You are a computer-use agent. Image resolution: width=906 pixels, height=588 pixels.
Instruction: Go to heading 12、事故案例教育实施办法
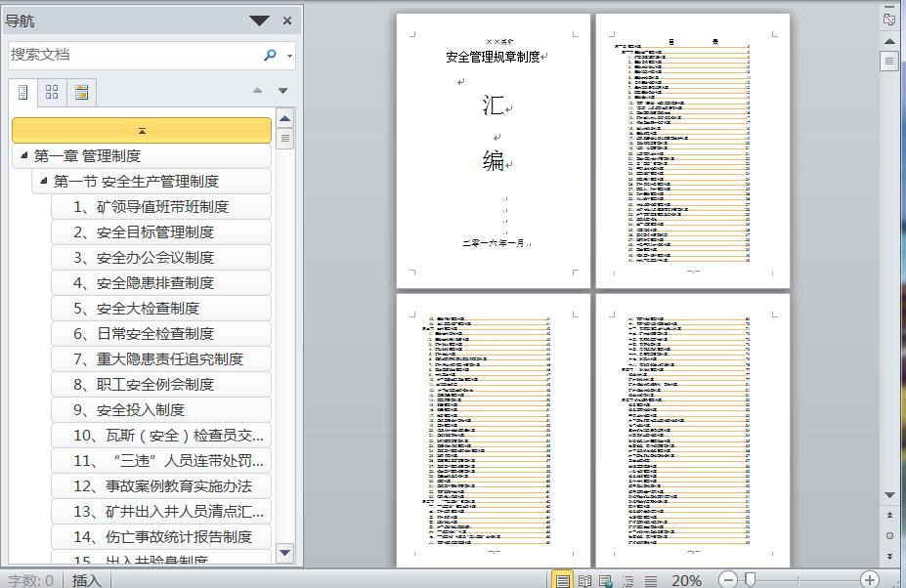pyautogui.click(x=161, y=486)
